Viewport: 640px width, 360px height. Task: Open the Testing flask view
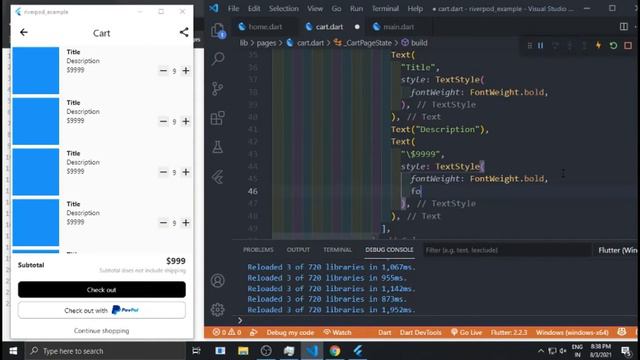pos(218,147)
